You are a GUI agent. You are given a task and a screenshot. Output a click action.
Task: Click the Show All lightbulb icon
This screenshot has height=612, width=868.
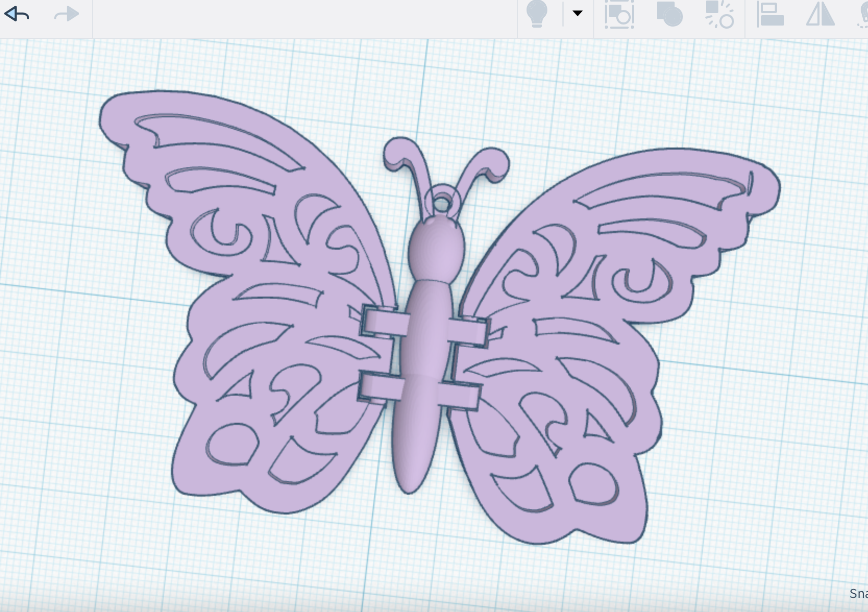pos(536,14)
